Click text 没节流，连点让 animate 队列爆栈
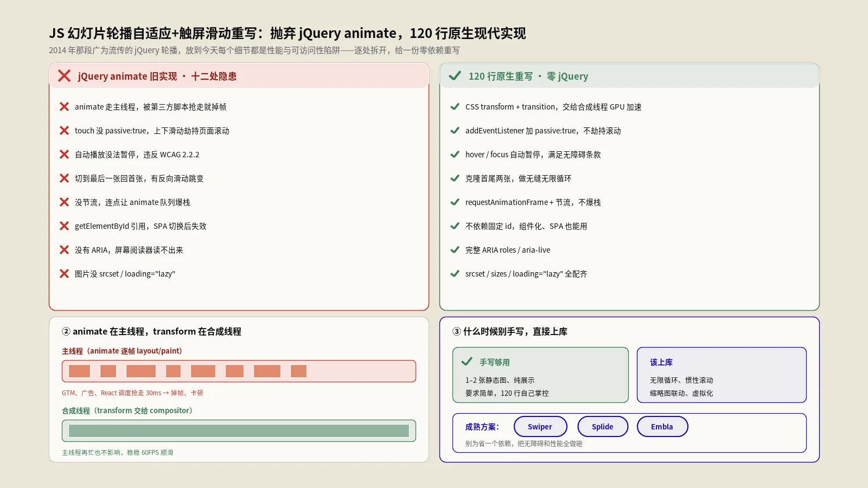868x488 pixels. click(x=132, y=203)
